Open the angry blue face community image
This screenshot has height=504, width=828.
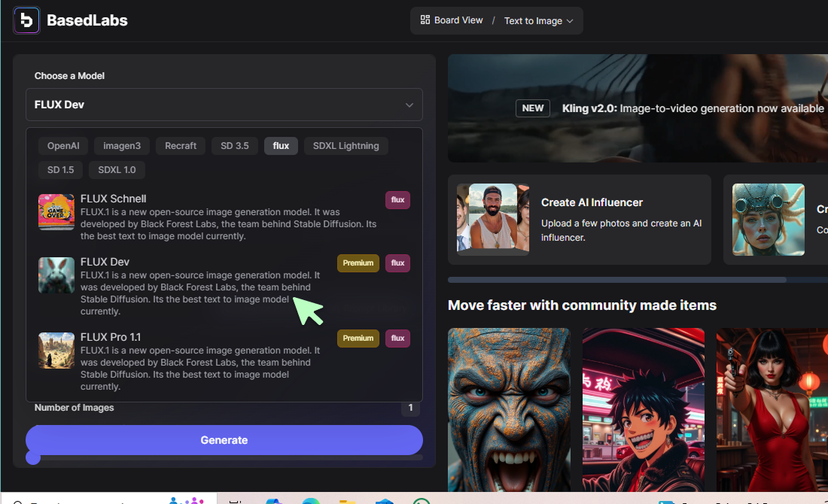tap(509, 410)
